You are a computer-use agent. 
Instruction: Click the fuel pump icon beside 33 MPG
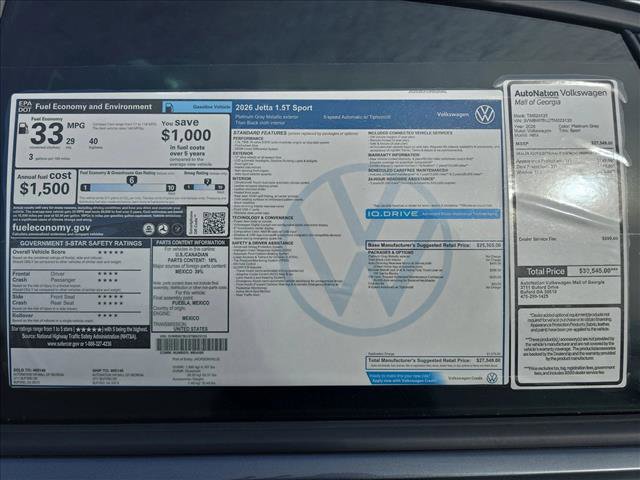(23, 129)
